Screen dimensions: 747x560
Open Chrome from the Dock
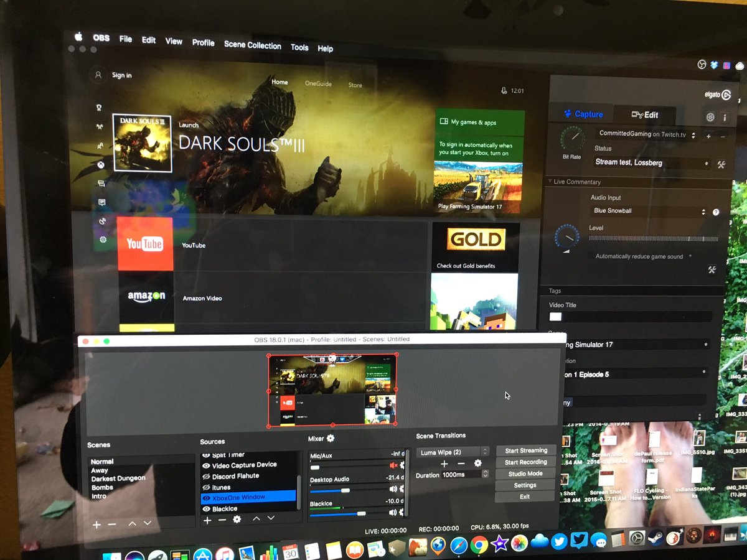pos(479,545)
